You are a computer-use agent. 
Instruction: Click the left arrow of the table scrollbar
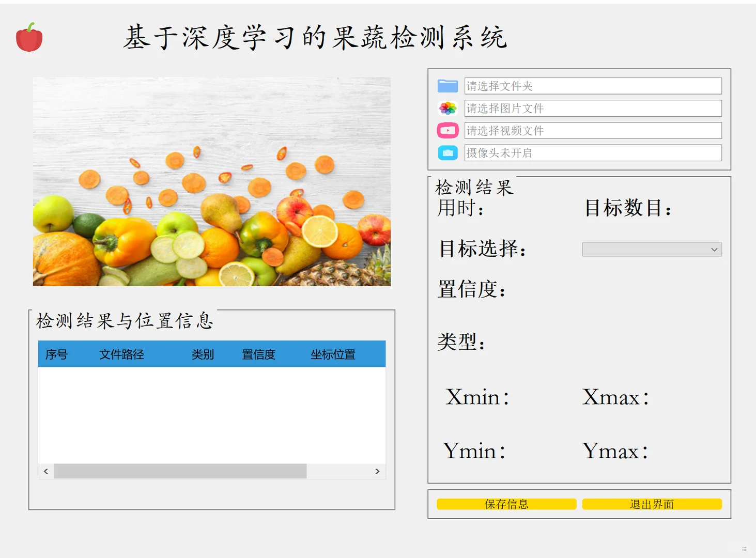(x=45, y=471)
